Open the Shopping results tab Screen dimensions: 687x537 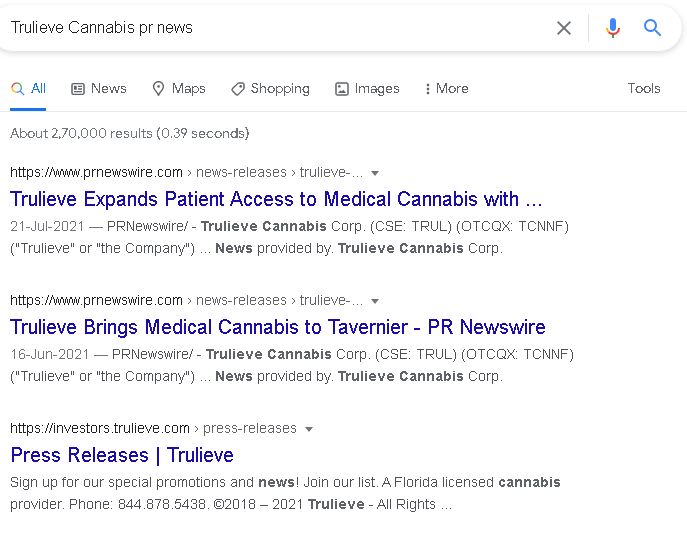point(270,88)
